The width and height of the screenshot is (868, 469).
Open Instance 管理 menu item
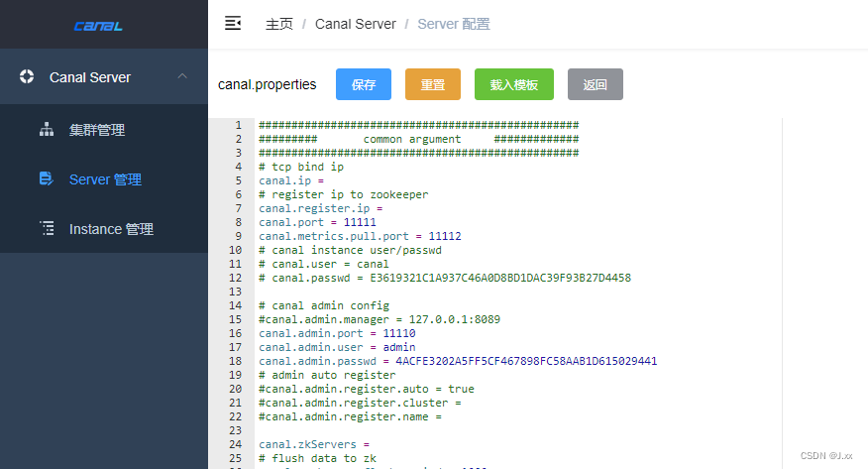tap(104, 229)
